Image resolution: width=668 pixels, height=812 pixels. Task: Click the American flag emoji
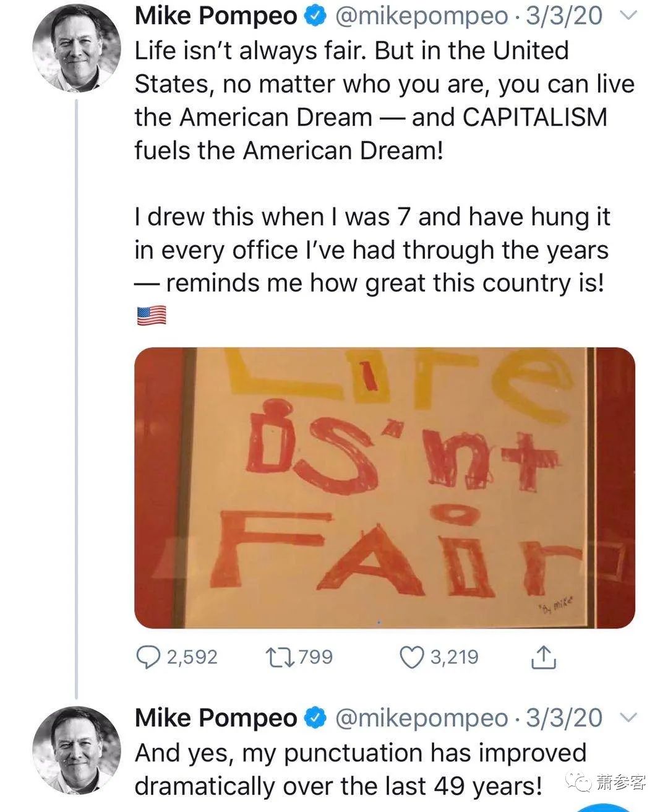click(x=151, y=316)
